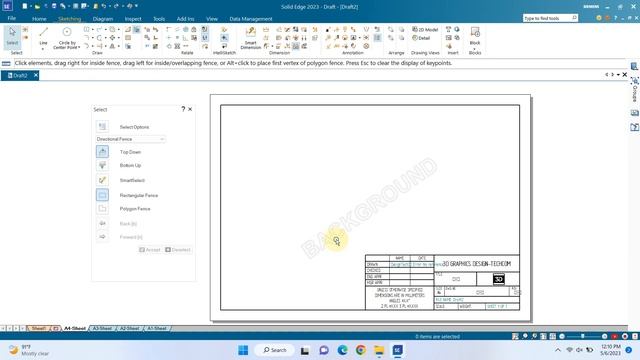Image resolution: width=640 pixels, height=360 pixels.
Task: Expand the Line tool dropdown arrow
Action: (43, 49)
